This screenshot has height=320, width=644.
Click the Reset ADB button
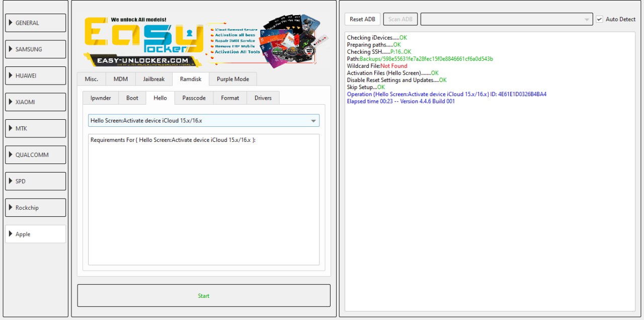tap(362, 19)
